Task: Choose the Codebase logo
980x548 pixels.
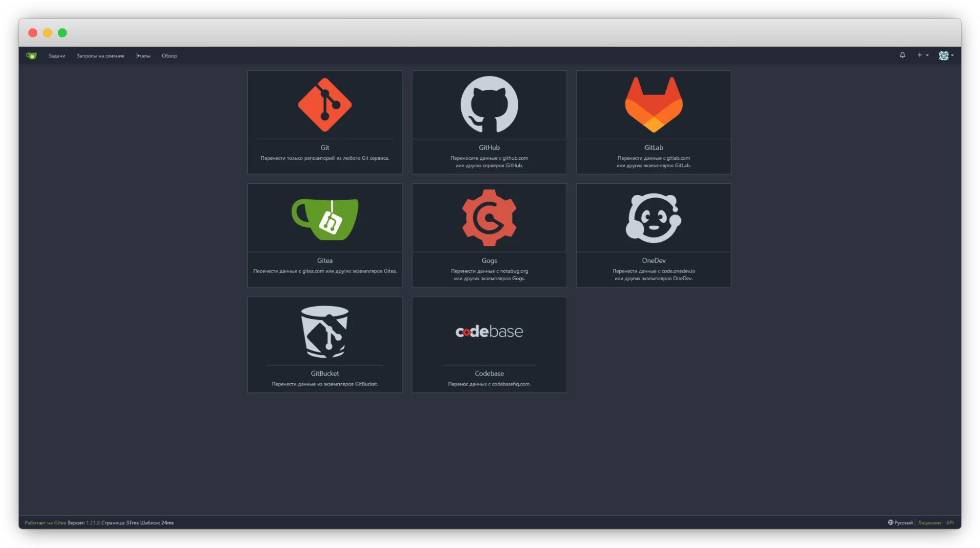Action: tap(489, 332)
